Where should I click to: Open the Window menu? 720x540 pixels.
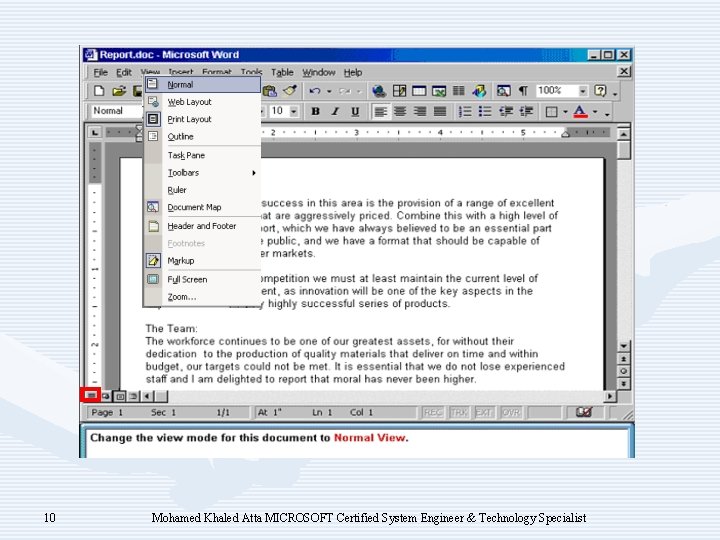point(319,73)
